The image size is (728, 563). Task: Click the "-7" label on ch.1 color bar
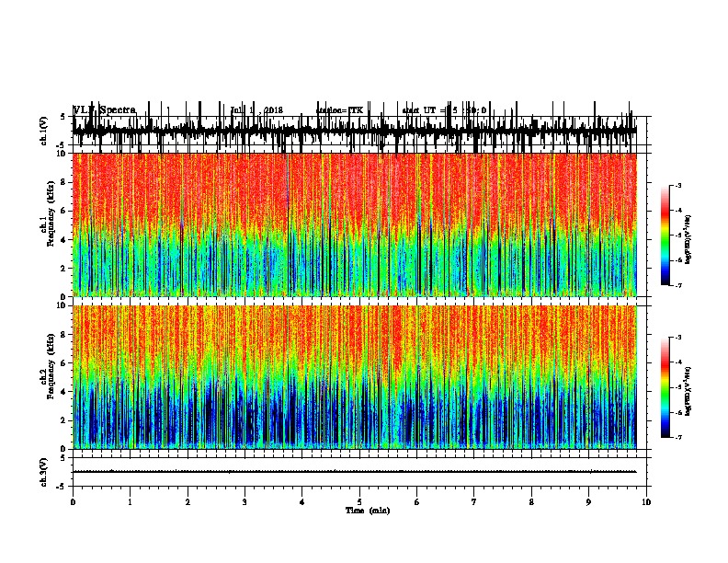click(678, 285)
